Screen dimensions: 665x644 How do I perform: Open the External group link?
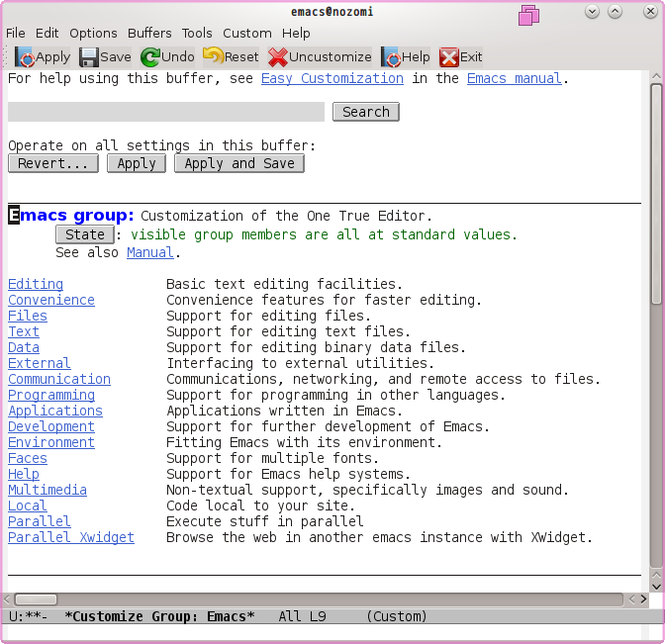[40, 363]
